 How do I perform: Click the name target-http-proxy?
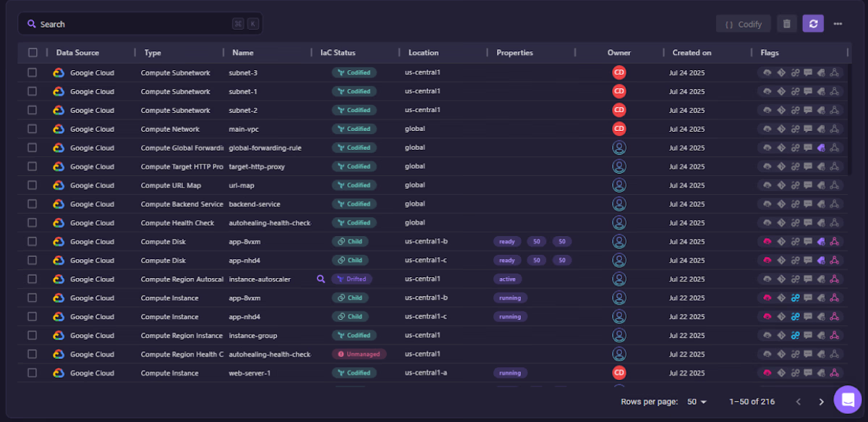(257, 166)
